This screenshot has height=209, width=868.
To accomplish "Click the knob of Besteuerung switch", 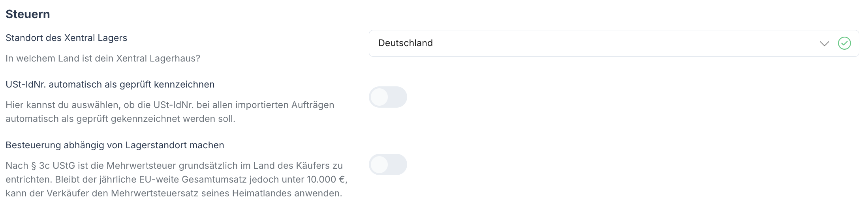I will coord(380,164).
